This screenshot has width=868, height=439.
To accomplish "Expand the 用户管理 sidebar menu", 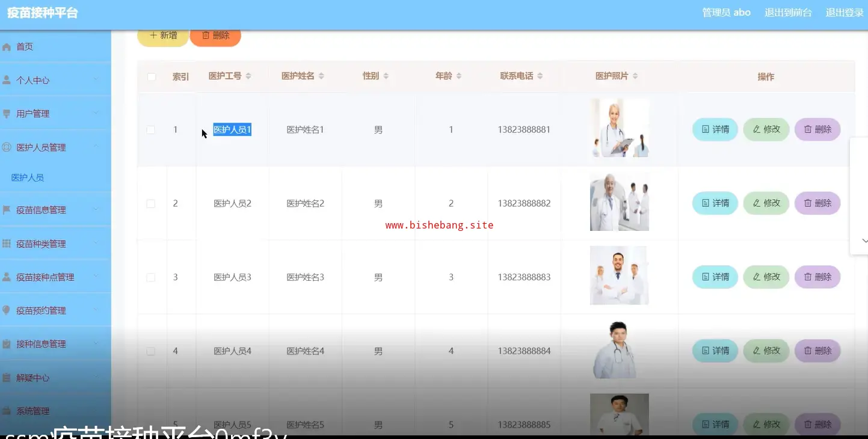I will [x=55, y=114].
